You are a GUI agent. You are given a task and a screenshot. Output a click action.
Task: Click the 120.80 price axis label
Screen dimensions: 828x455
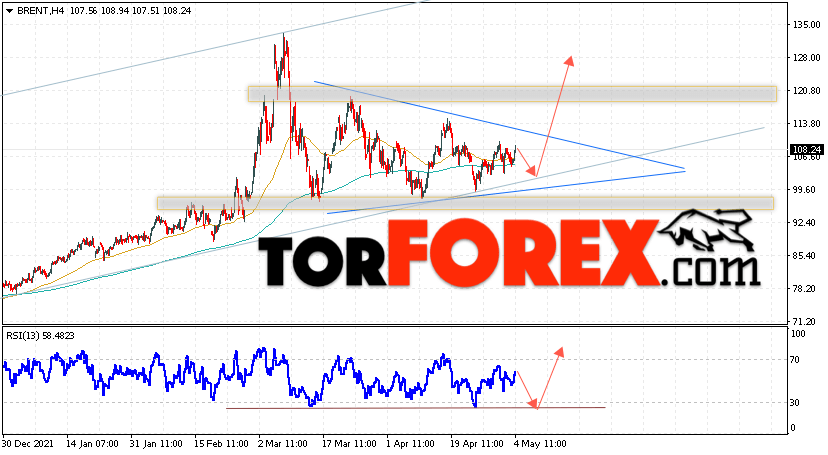pyautogui.click(x=806, y=91)
